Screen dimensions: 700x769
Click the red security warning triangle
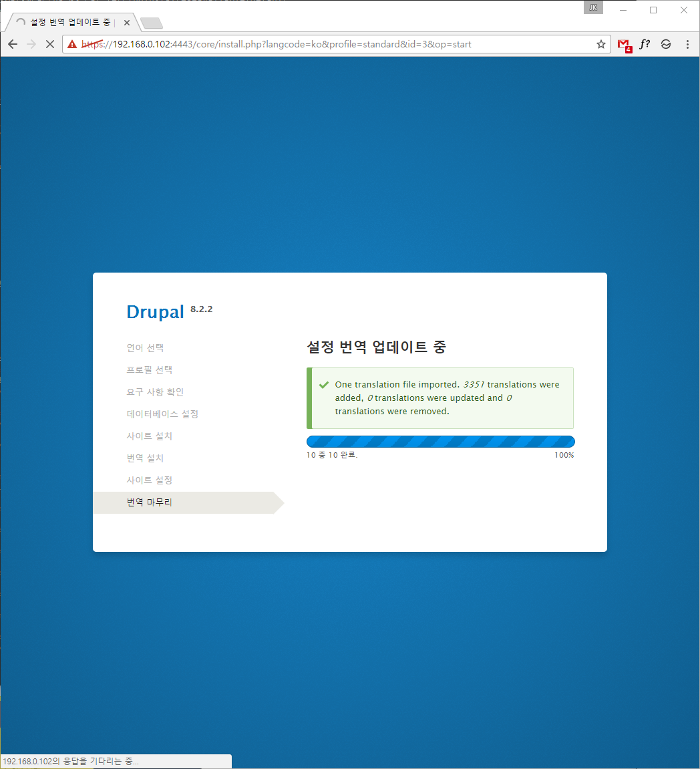(72, 44)
